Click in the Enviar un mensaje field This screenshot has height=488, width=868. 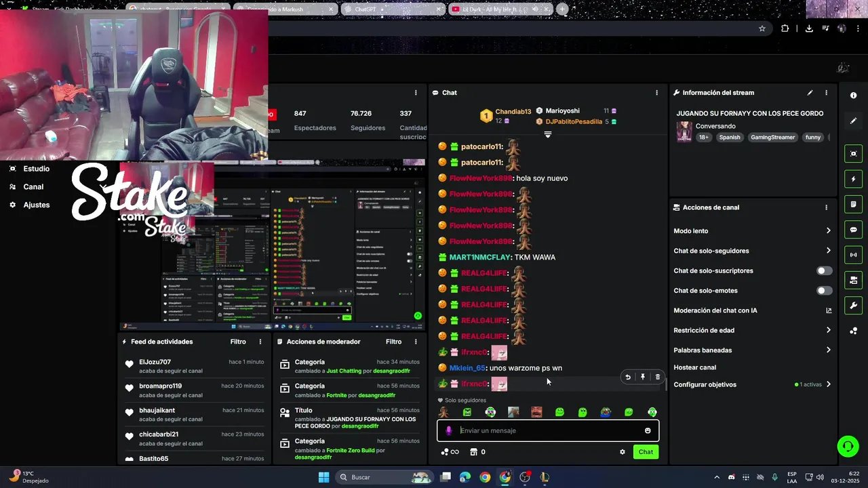click(x=548, y=430)
